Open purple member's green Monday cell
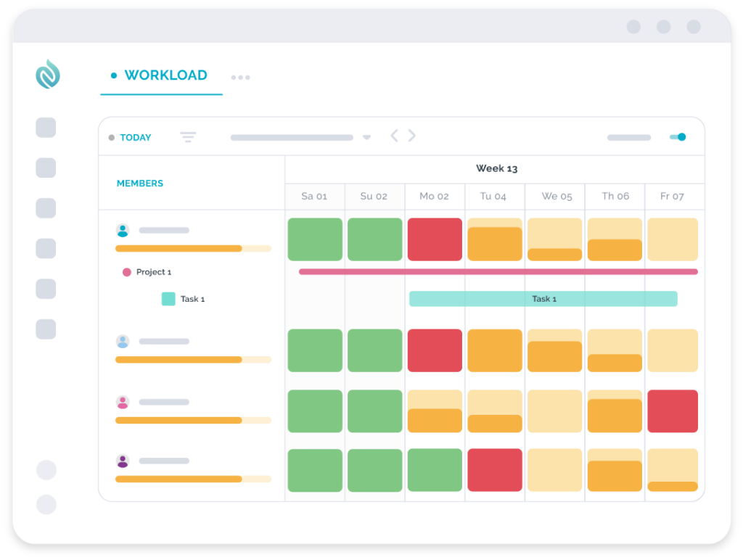The image size is (743, 560). 435,470
